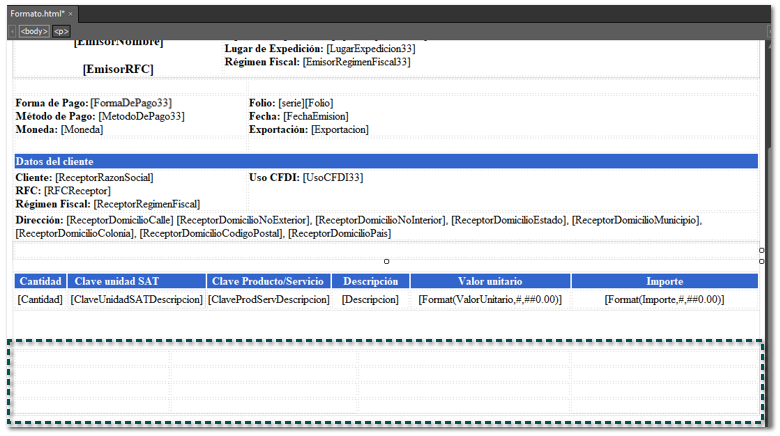Click the Datos del cliente header bar

(386, 161)
